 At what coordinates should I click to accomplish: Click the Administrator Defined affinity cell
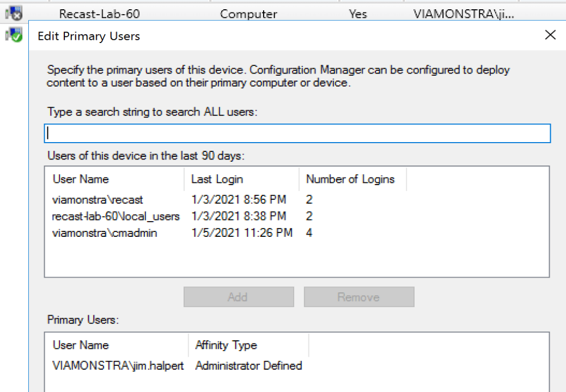248,366
